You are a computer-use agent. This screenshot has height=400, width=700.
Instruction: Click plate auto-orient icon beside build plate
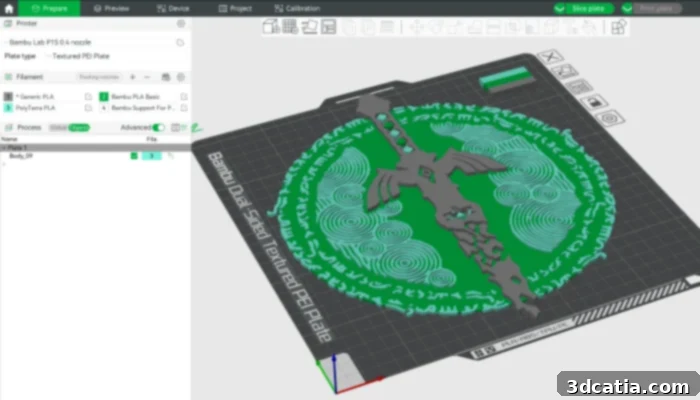[x=565, y=71]
